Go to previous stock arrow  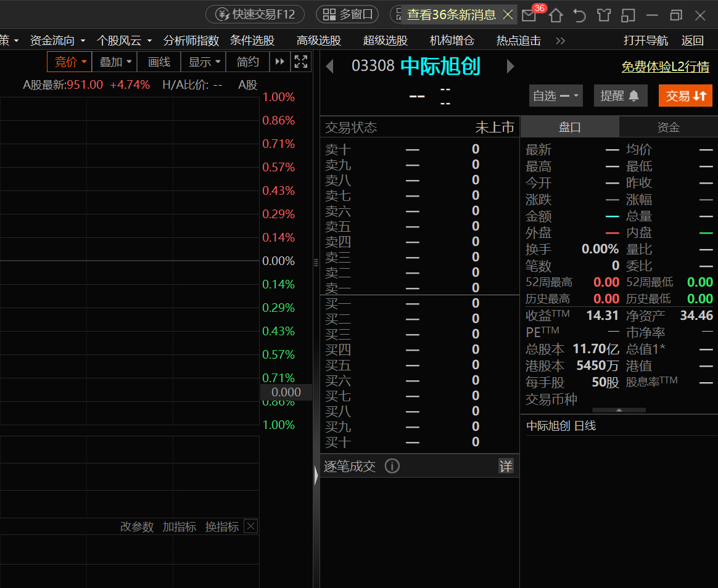329,67
